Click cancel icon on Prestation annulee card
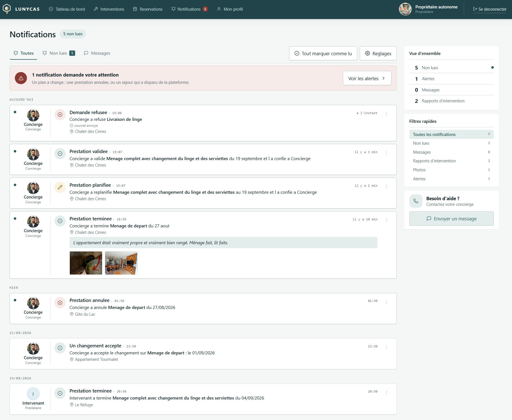 pos(60,303)
